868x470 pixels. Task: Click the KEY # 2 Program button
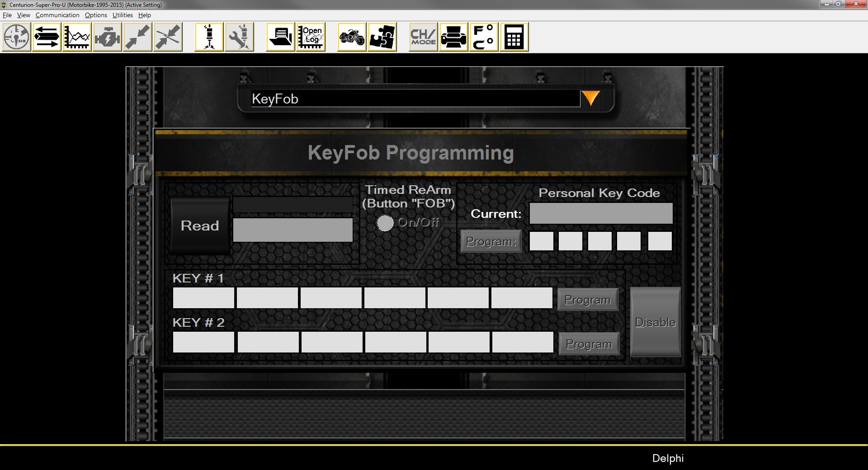[589, 344]
